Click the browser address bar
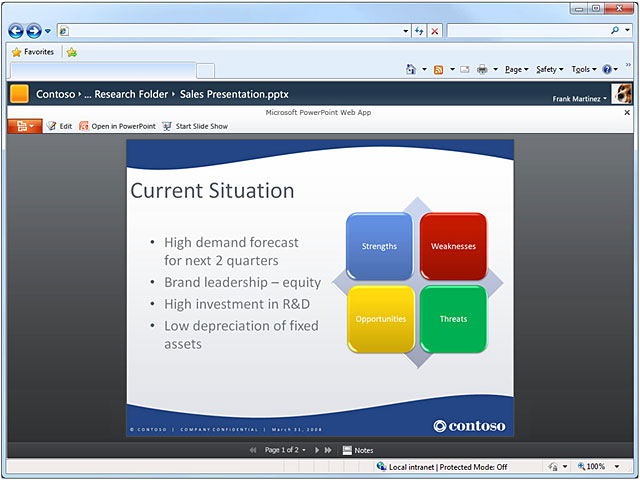 click(x=230, y=31)
